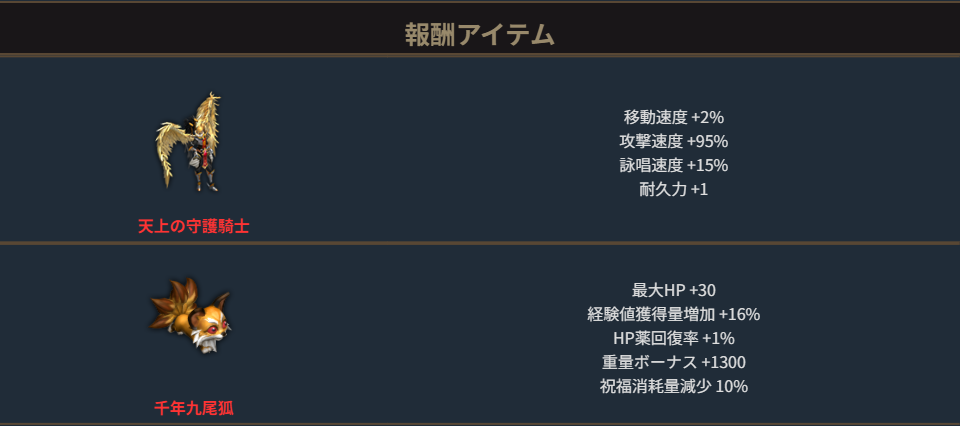960x426 pixels.
Task: Select the 重量ボーナス +1300 stat line
Action: pos(673,362)
